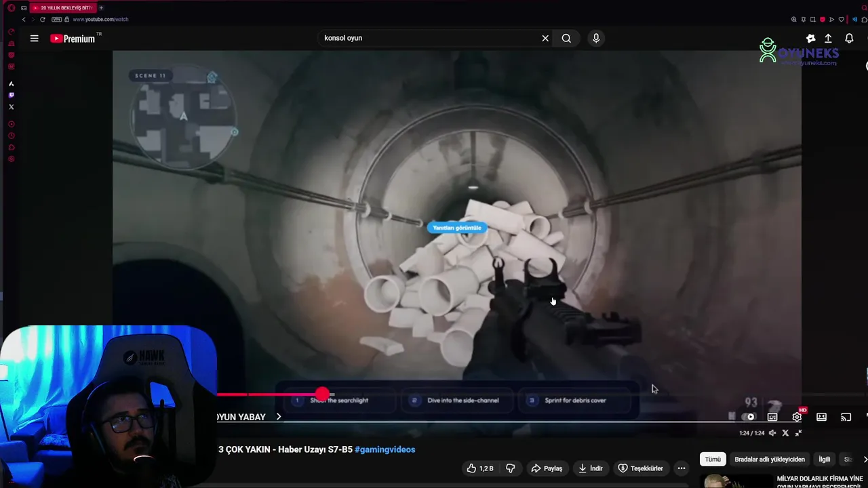This screenshot has height=488, width=868.
Task: Unmute the video with speaker icon
Action: coord(772,433)
